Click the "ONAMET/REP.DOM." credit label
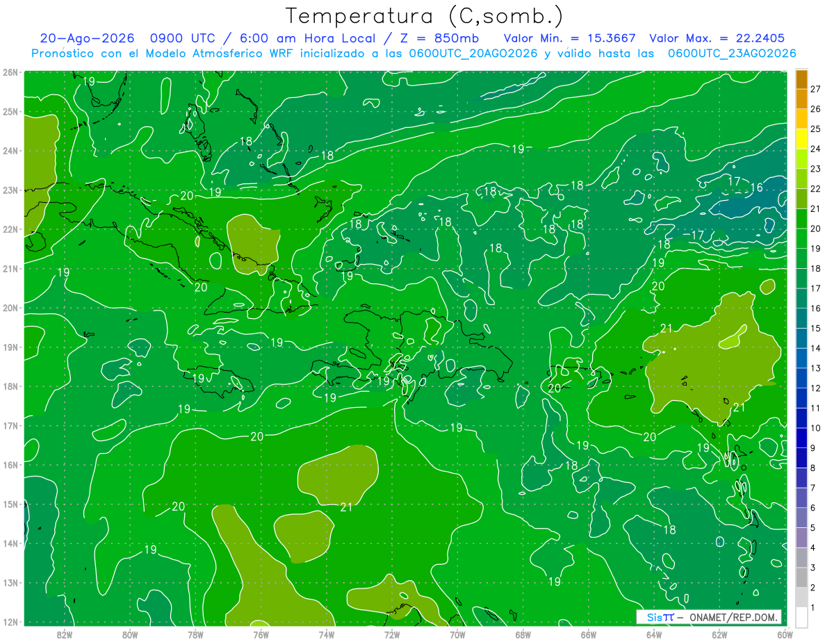 [733, 617]
